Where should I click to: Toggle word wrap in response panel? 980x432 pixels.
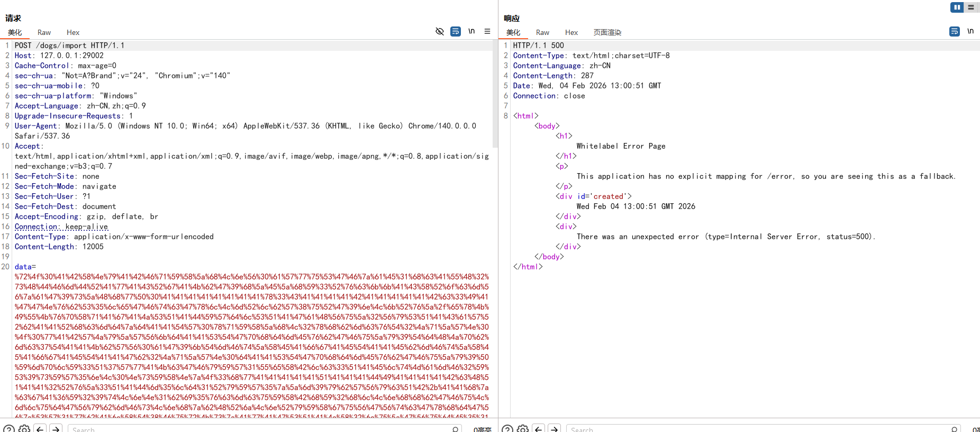954,31
